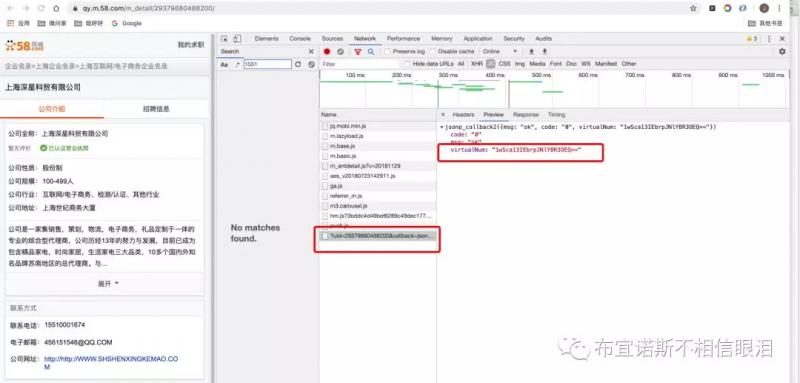Go to the browser home icon

56,8
